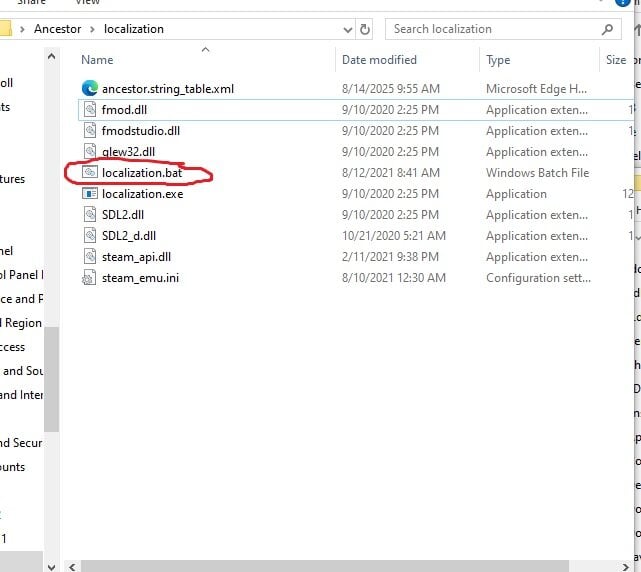The height and width of the screenshot is (572, 641).
Task: Click horizontal scrollbar left arrow
Action: 72,567
